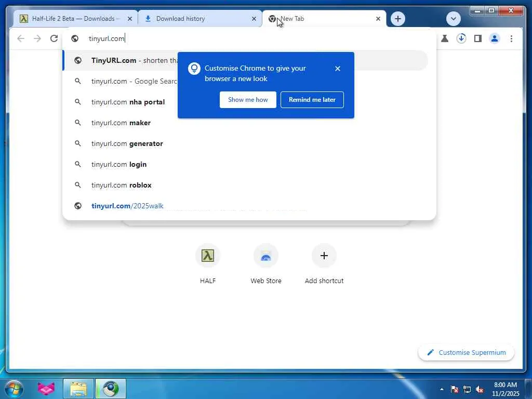The height and width of the screenshot is (399, 532).
Task: Click the search icon beside tinyurl.com maker
Action: (78, 123)
